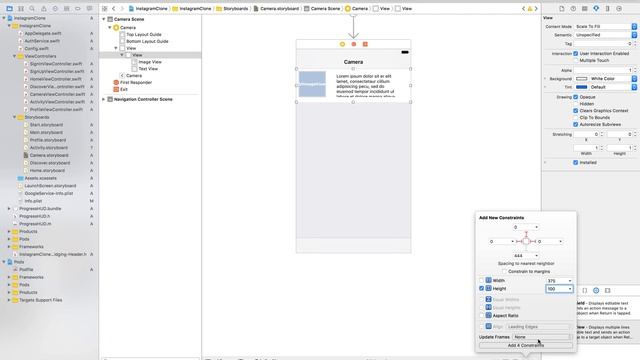The image size is (640, 360).
Task: Open the Symbol navigator icon
Action: [x=21, y=8]
